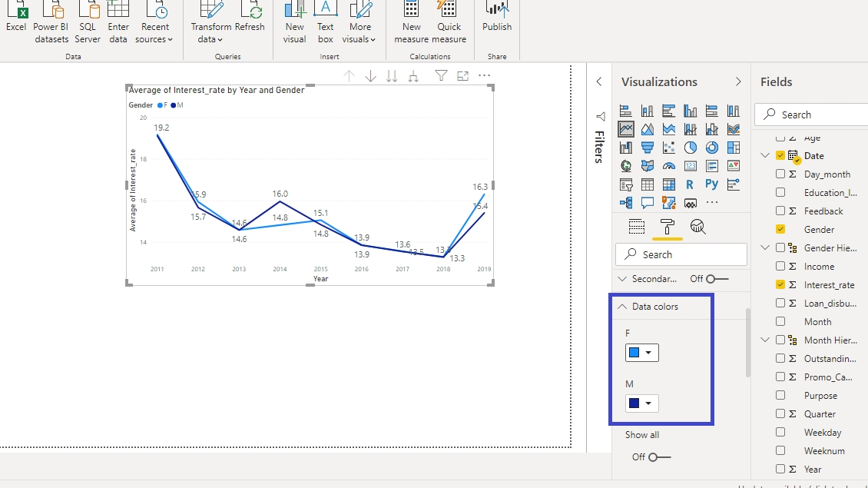Viewport: 868px width, 488px height.
Task: Click the Focus mode icon above chart
Action: point(462,75)
